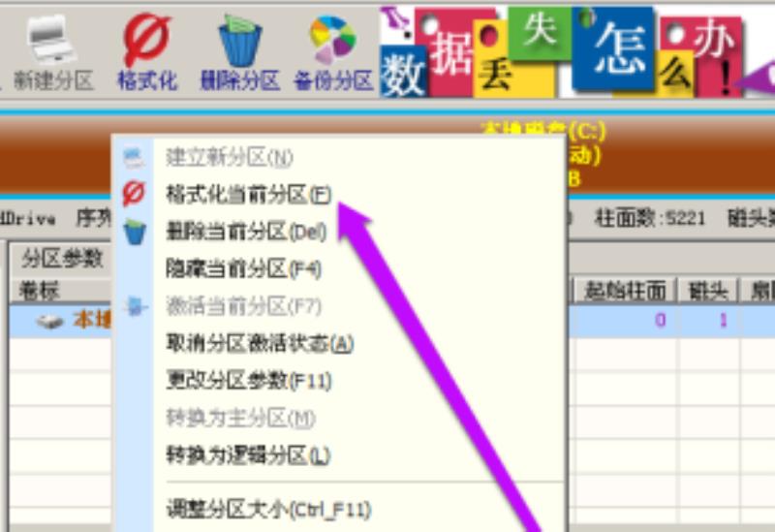775x532 pixels.
Task: Click the red 格式化 toolbar icon
Action: [x=147, y=40]
